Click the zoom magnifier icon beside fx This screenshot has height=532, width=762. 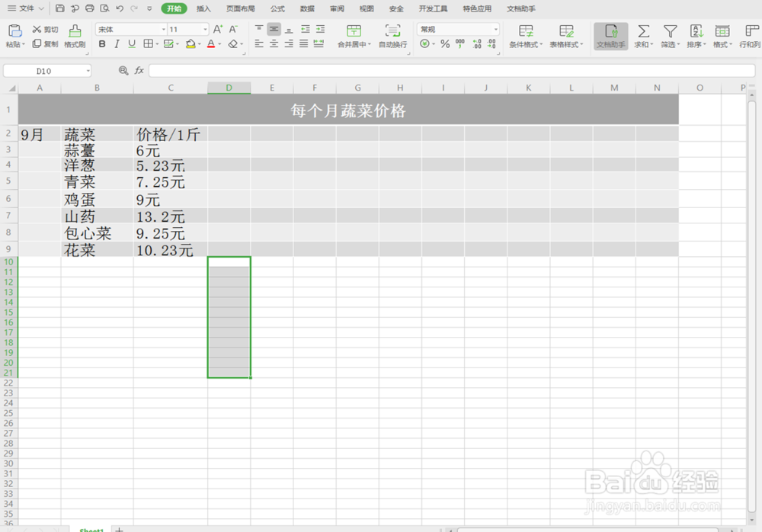(123, 71)
